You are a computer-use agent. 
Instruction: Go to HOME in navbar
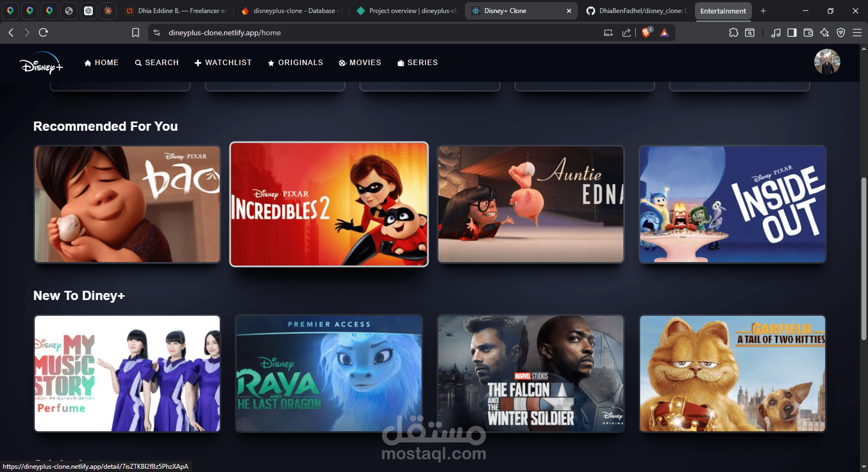tap(101, 62)
